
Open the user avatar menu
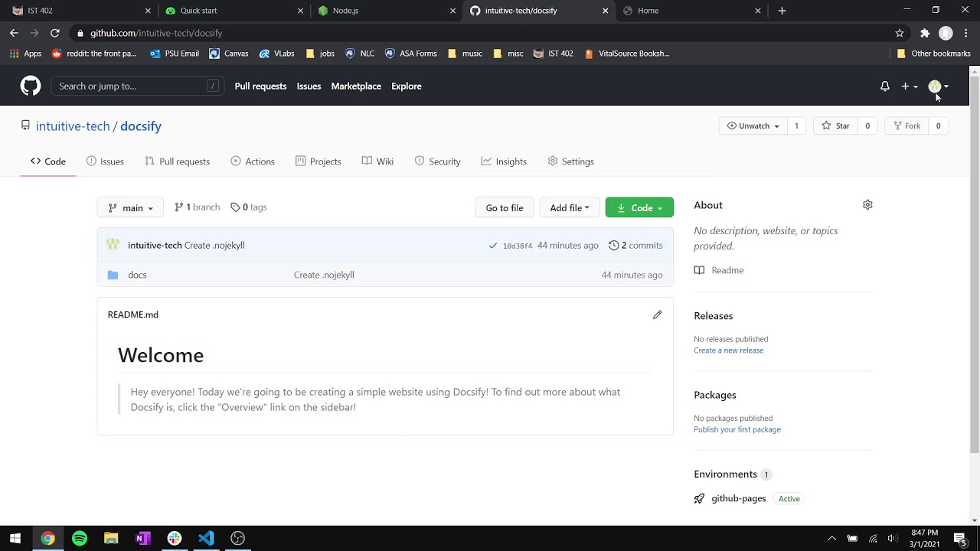tap(938, 86)
